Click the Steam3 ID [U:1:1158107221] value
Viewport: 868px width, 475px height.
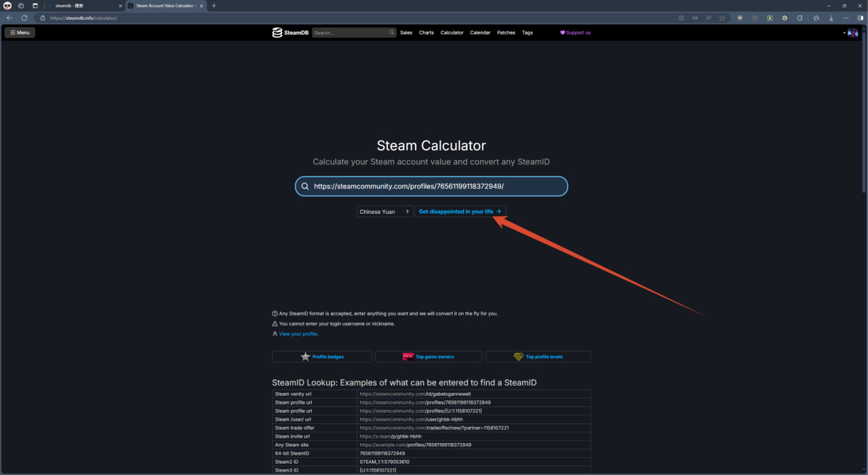[x=378, y=470]
